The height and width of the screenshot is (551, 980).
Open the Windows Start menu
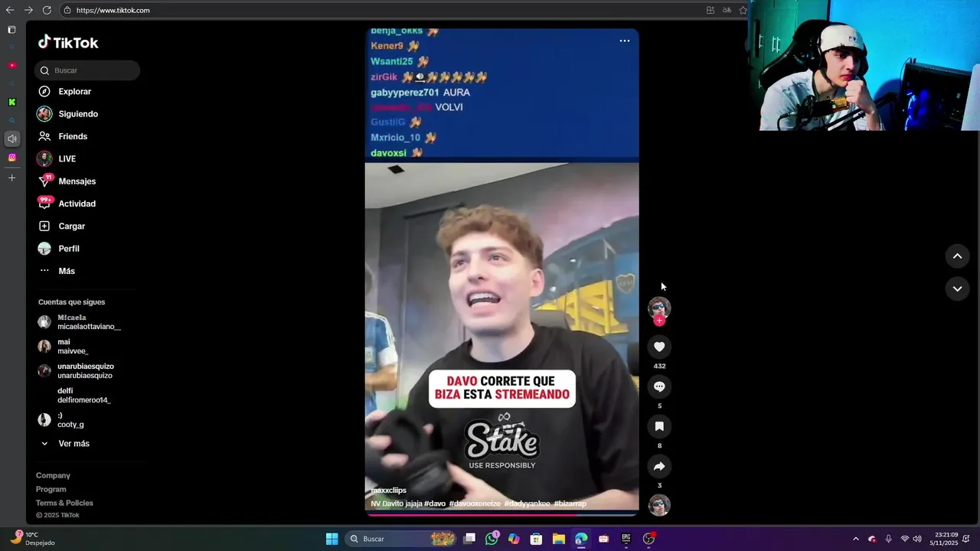pos(332,539)
